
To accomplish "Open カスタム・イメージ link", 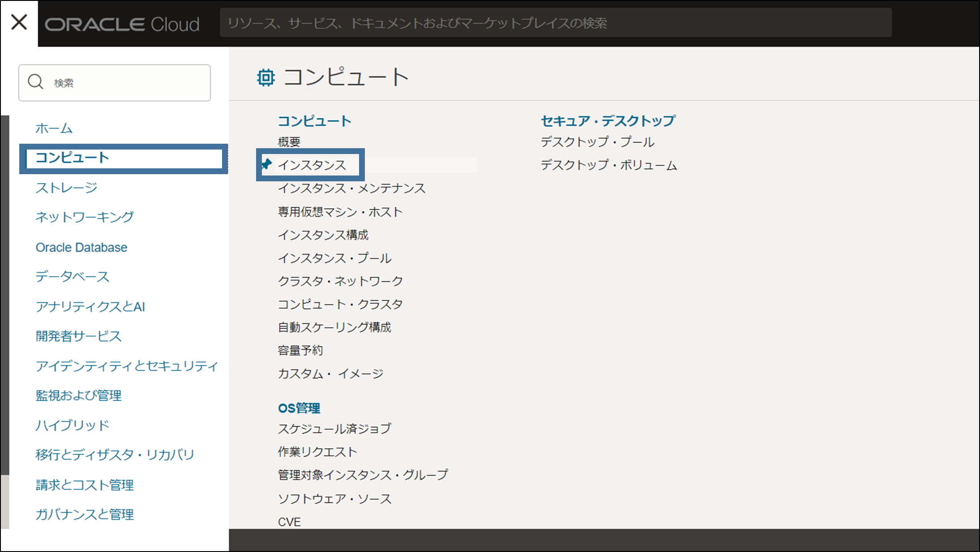I will [330, 373].
